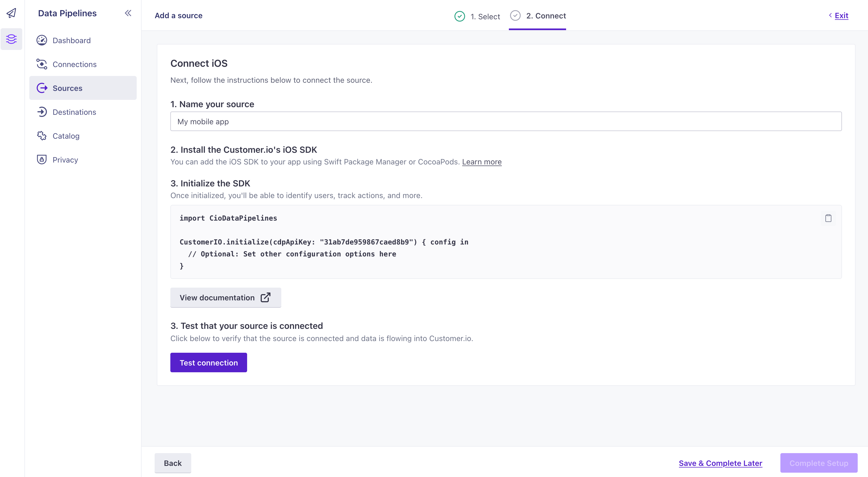Copy the SDK code snippet

click(828, 218)
